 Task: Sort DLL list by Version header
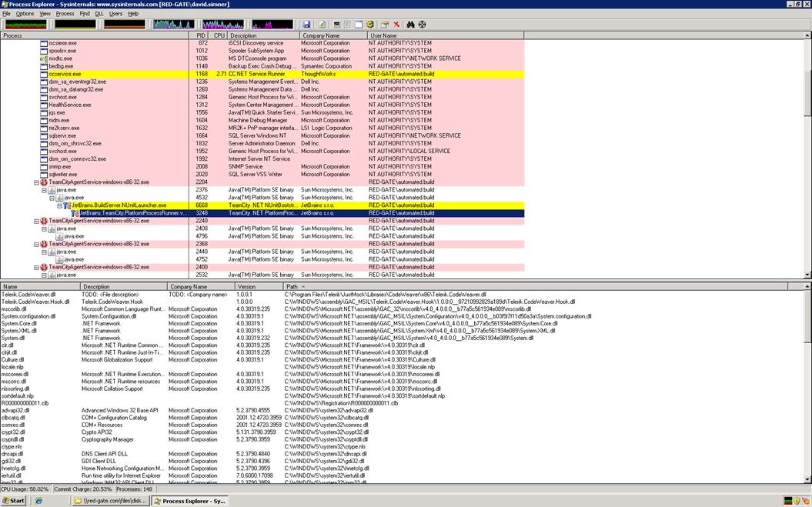pyautogui.click(x=259, y=286)
